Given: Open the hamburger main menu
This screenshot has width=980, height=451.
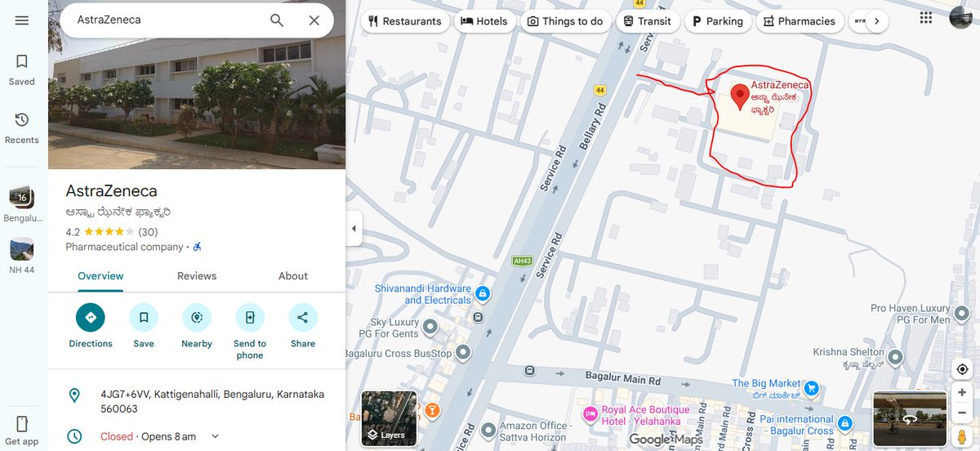Looking at the screenshot, I should tap(22, 20).
